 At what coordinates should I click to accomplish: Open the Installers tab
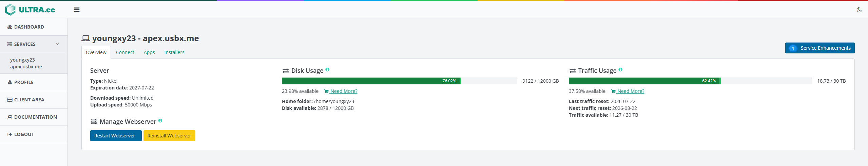pos(174,52)
